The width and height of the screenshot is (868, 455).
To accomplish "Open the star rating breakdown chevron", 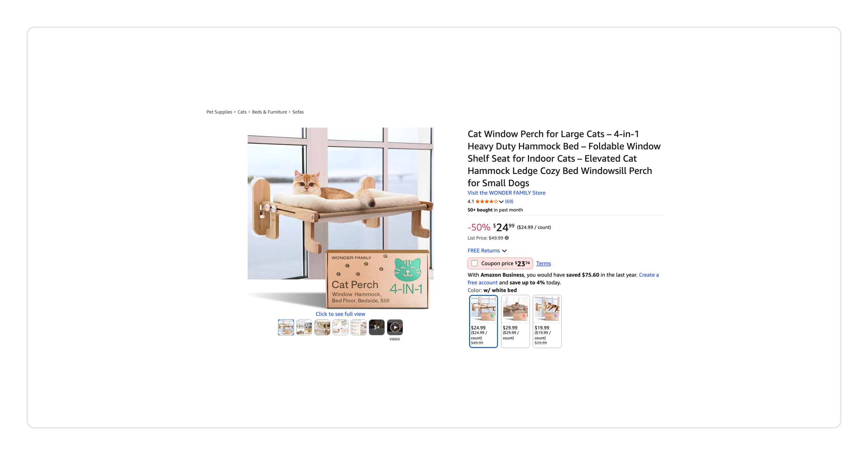I will pos(501,202).
